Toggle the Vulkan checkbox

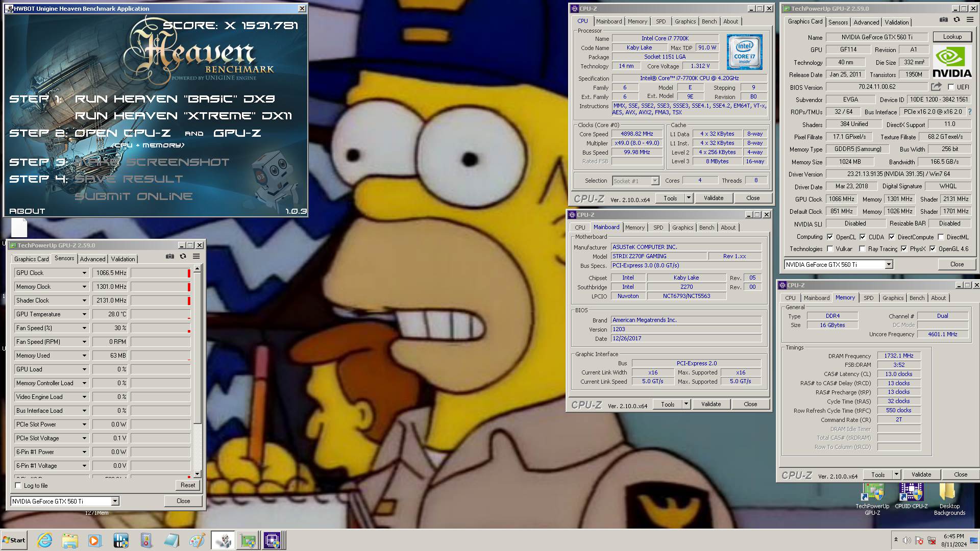pyautogui.click(x=830, y=249)
